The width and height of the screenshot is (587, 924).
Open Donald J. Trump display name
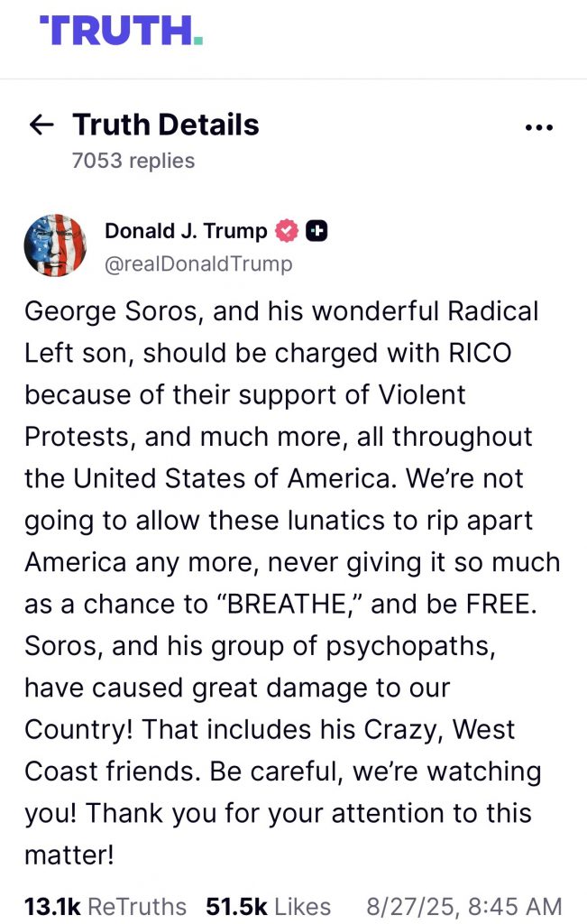click(x=186, y=231)
